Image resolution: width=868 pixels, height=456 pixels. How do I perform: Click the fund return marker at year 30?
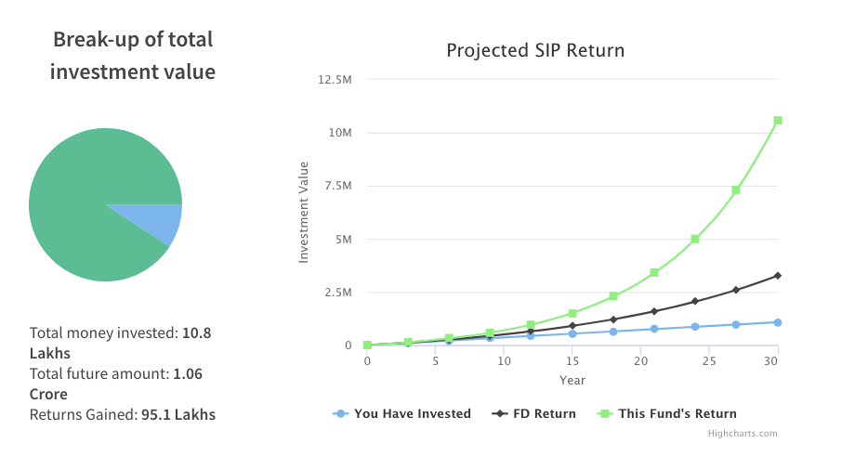tap(778, 121)
